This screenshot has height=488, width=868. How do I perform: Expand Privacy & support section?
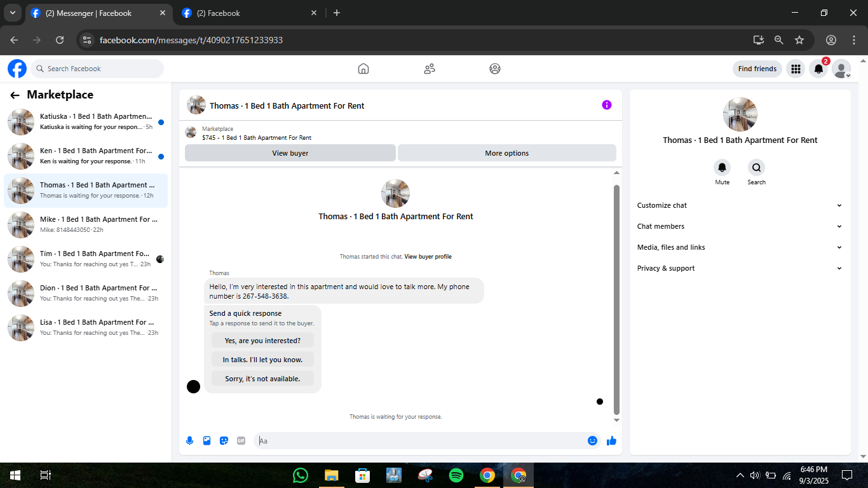click(740, 268)
